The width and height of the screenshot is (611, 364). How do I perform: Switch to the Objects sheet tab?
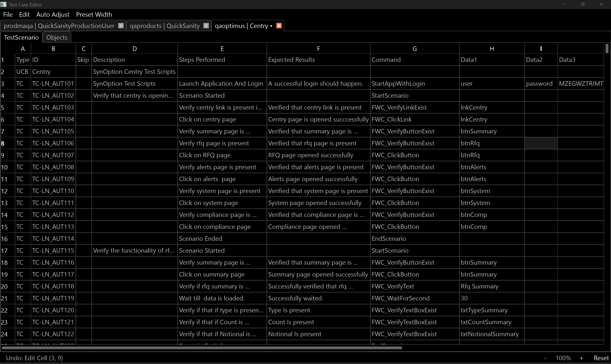(x=57, y=37)
